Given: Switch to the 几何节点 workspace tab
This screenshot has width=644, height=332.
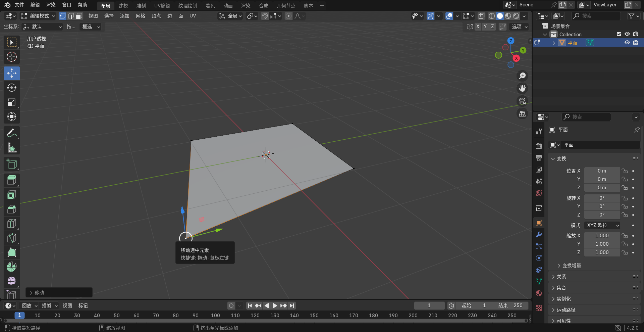Looking at the screenshot, I should (286, 6).
